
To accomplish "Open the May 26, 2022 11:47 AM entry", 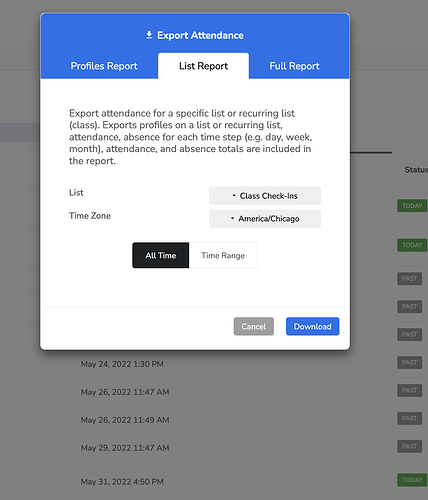I will point(125,392).
